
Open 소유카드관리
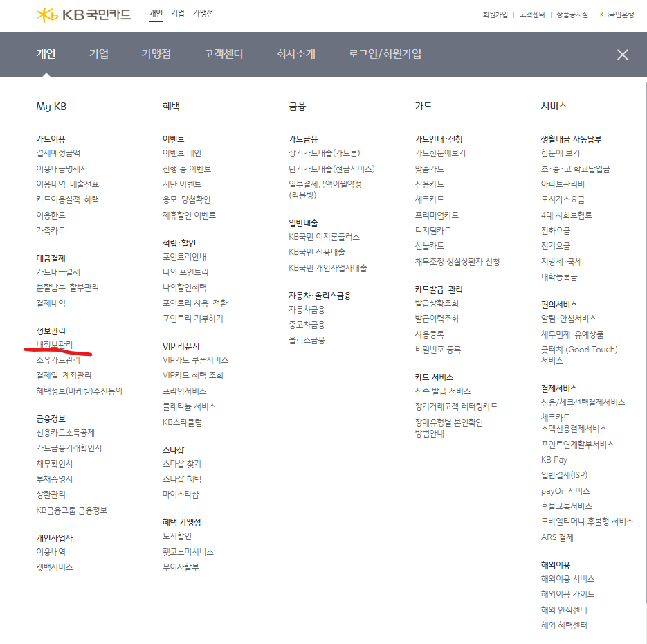point(58,360)
